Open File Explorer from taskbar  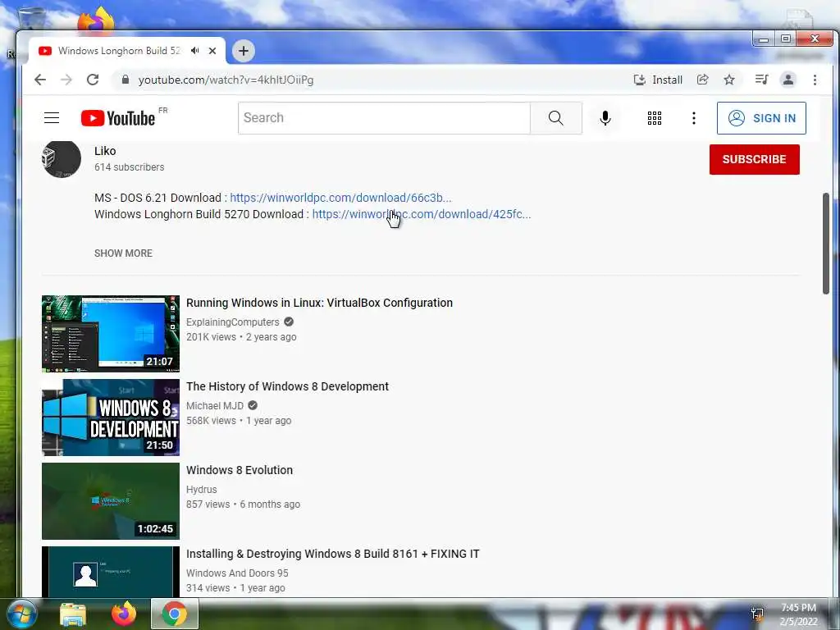[x=73, y=614]
